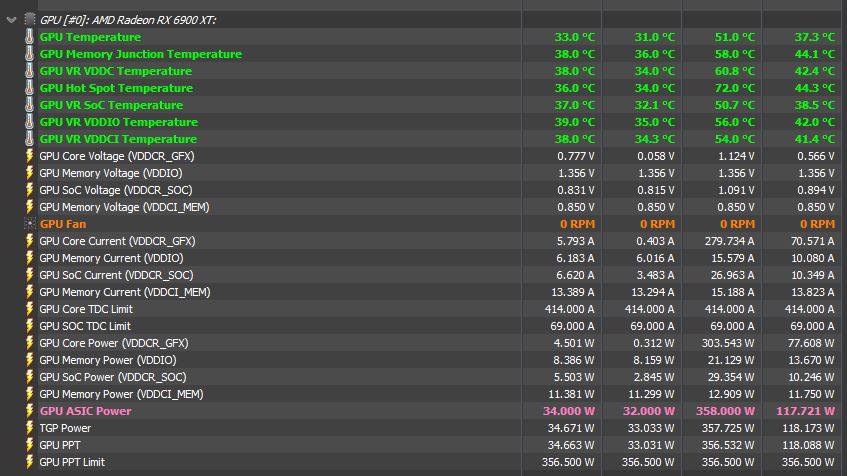Click the 72.0 °C Hot Spot maximum value

(x=734, y=88)
